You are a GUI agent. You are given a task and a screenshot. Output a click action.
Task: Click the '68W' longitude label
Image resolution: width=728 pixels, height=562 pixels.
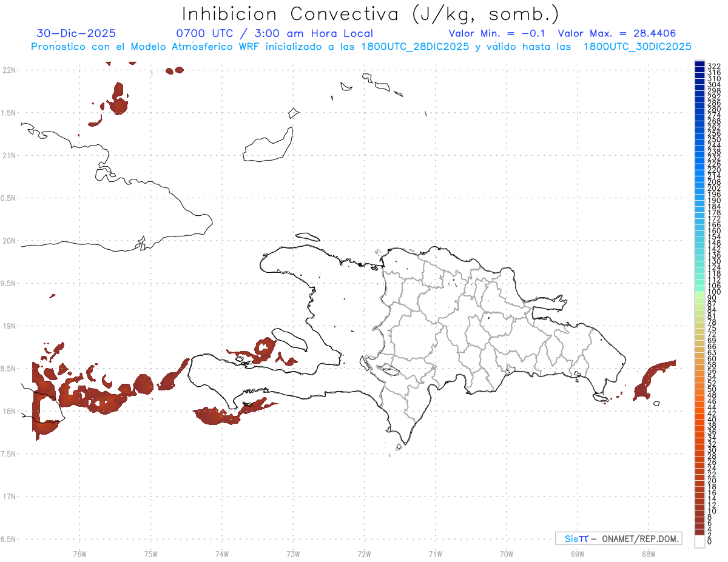(x=648, y=554)
